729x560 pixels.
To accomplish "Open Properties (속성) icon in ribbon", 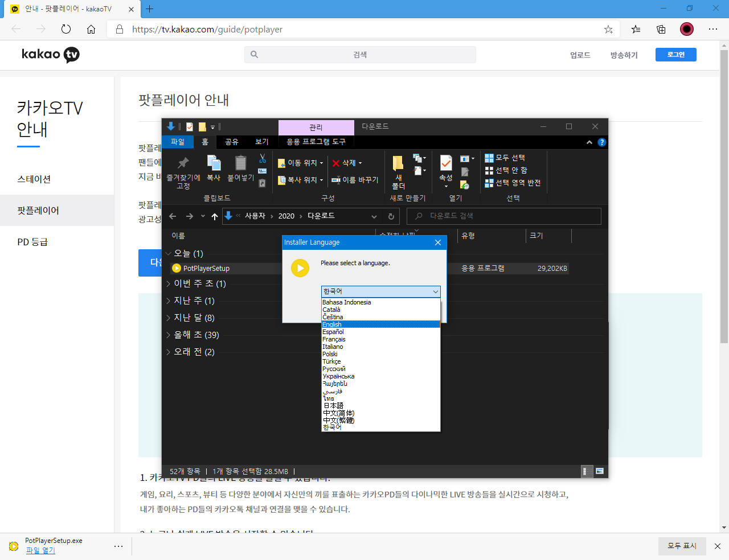I will click(446, 163).
